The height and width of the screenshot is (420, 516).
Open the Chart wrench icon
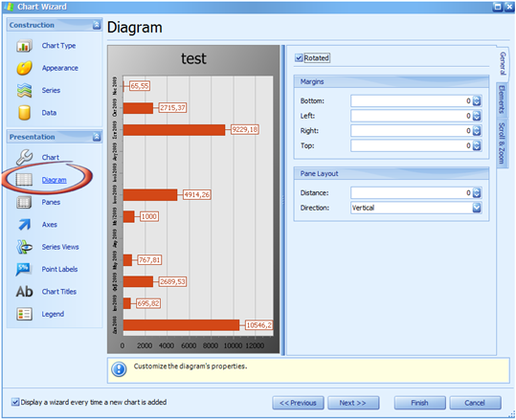point(24,157)
